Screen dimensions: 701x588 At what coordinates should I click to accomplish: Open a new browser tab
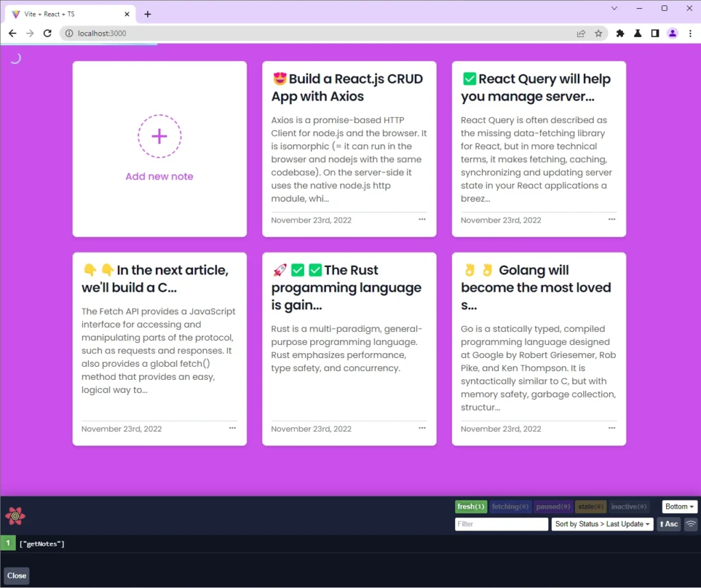[147, 14]
